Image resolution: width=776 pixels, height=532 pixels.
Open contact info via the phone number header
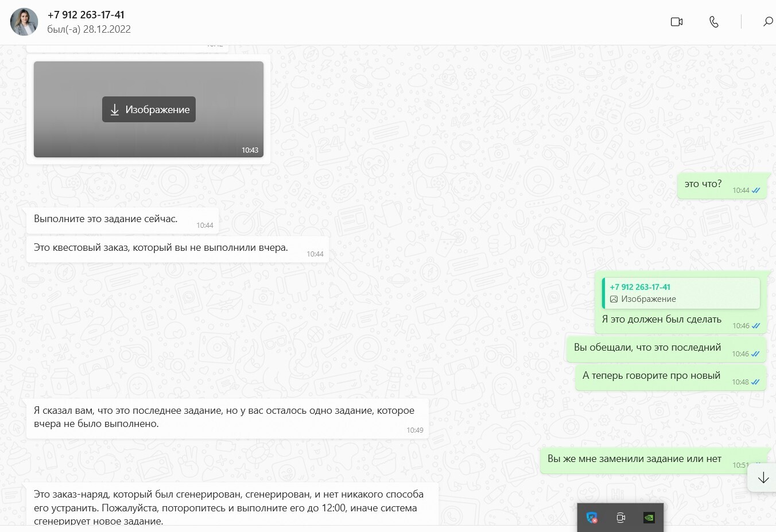[x=86, y=15]
